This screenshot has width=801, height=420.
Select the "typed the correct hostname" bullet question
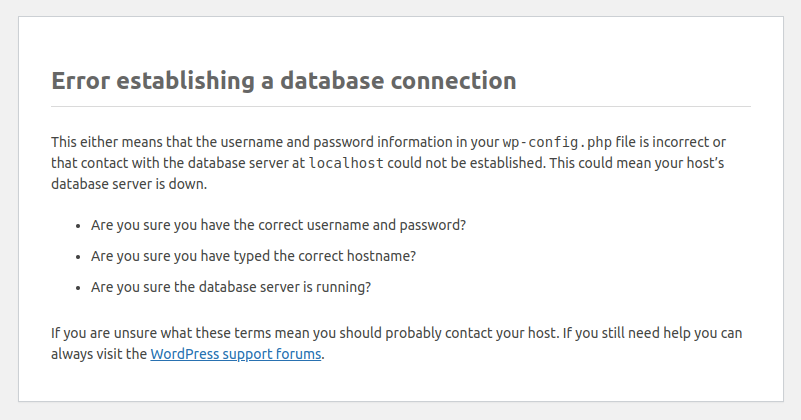pos(253,255)
